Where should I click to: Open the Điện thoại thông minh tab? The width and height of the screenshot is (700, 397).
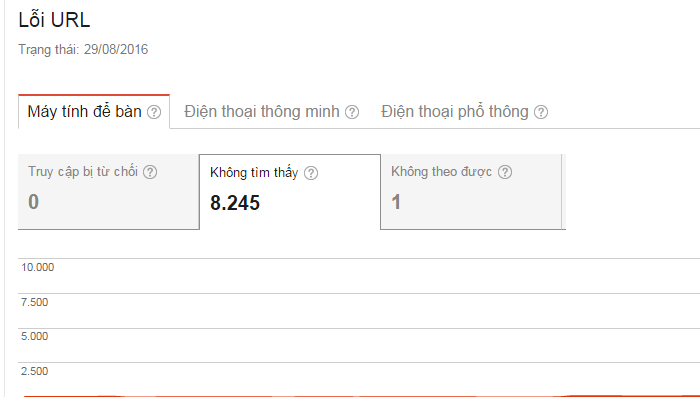[271, 112]
